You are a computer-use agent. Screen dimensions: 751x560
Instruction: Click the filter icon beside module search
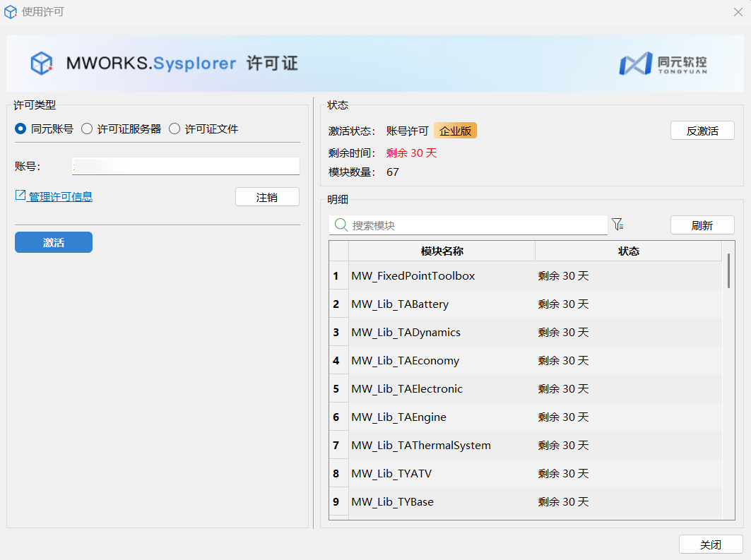click(617, 225)
